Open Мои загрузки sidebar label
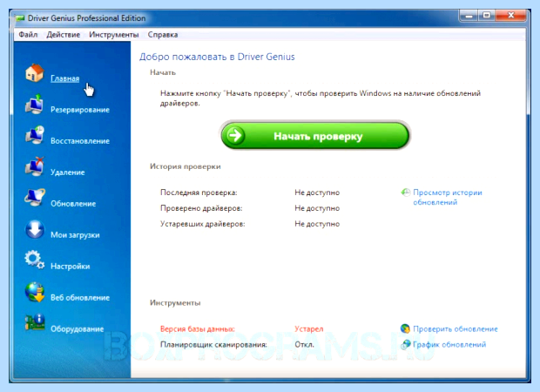The width and height of the screenshot is (540, 392). [x=75, y=235]
